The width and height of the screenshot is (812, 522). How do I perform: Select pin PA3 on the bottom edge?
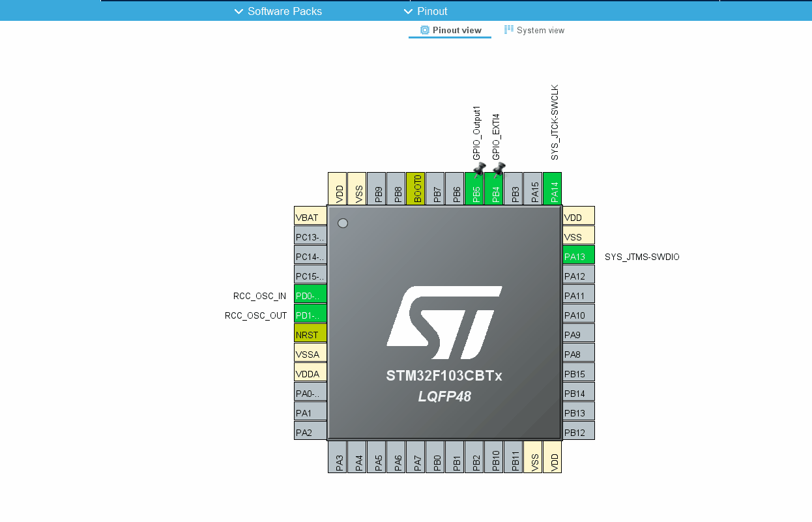[338, 457]
